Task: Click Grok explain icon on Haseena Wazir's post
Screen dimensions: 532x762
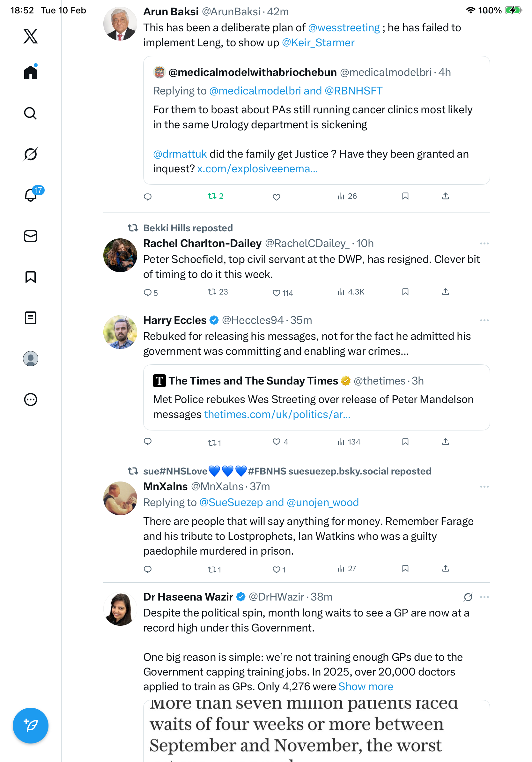Action: (468, 597)
